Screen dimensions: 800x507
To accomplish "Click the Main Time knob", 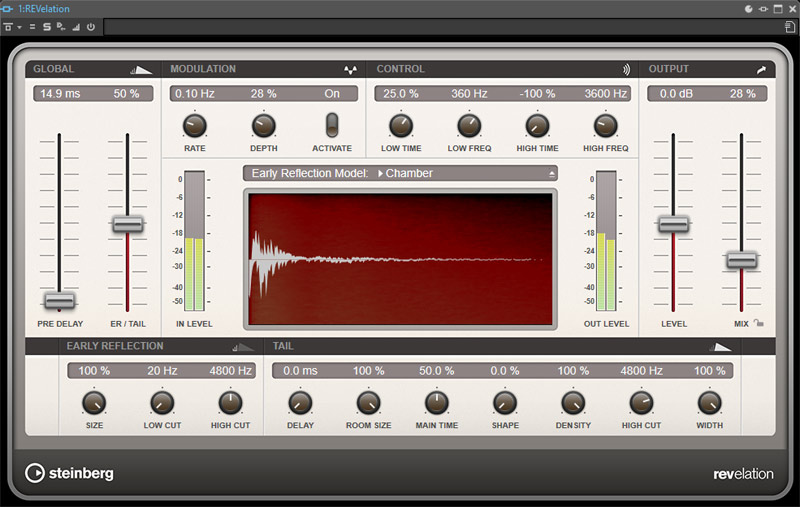I will pyautogui.click(x=437, y=403).
